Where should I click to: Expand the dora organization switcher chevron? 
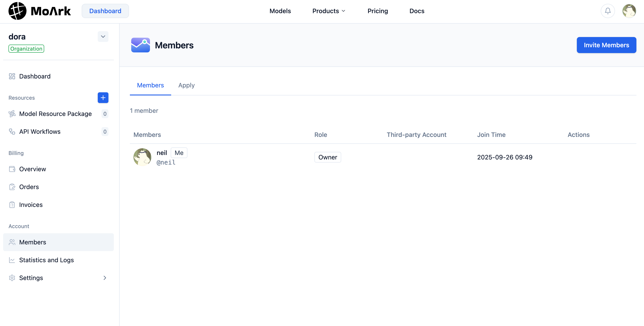(103, 37)
